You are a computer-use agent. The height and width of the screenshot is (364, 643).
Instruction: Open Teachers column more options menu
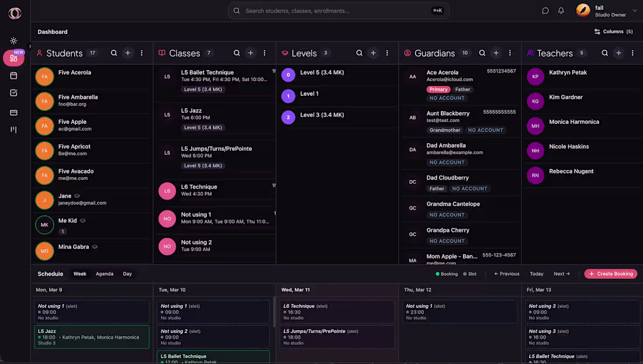pyautogui.click(x=632, y=53)
